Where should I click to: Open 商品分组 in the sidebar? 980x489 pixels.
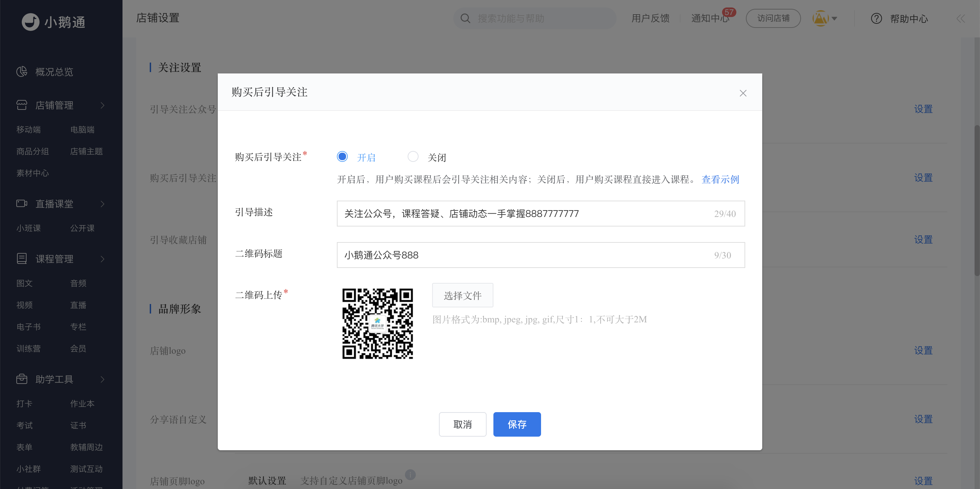pyautogui.click(x=33, y=151)
